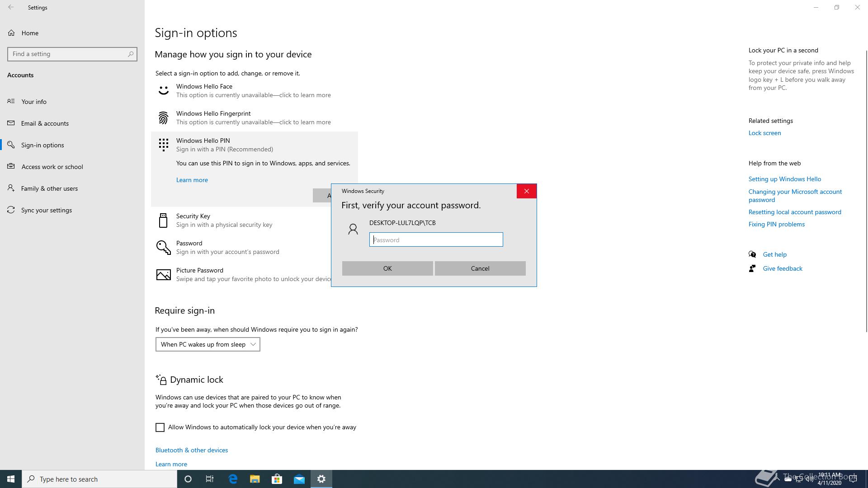This screenshot has width=868, height=488.
Task: Open Microsoft Store from taskbar
Action: click(x=277, y=479)
